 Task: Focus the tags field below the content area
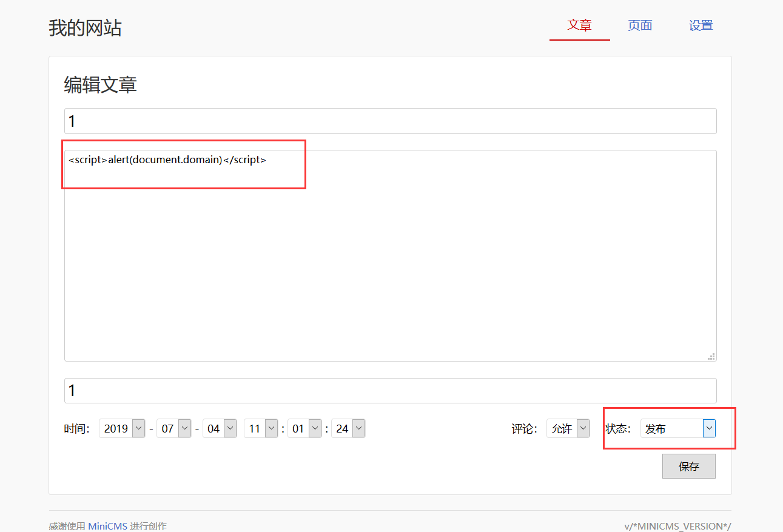[390, 390]
